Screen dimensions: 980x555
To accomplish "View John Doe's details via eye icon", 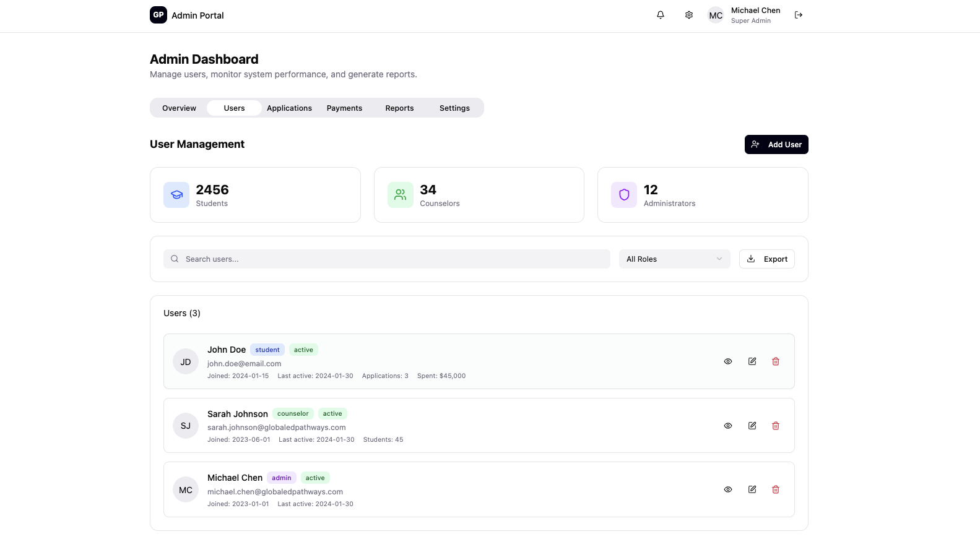I will 728,361.
